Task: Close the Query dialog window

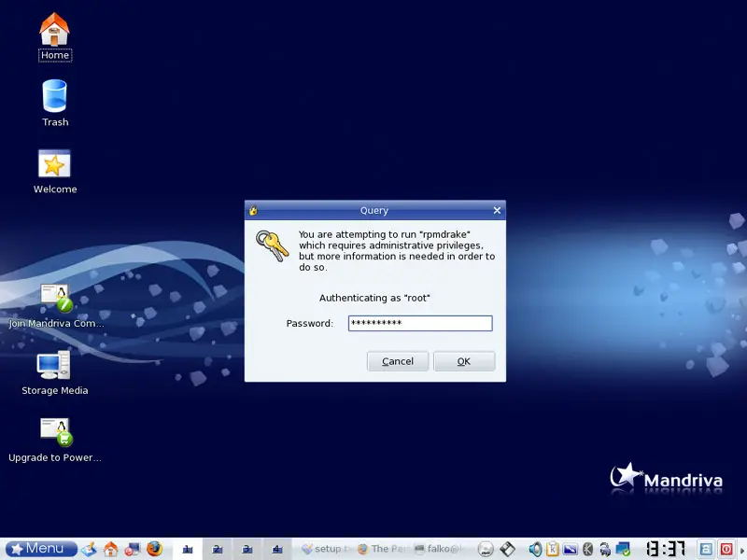Action: (497, 211)
